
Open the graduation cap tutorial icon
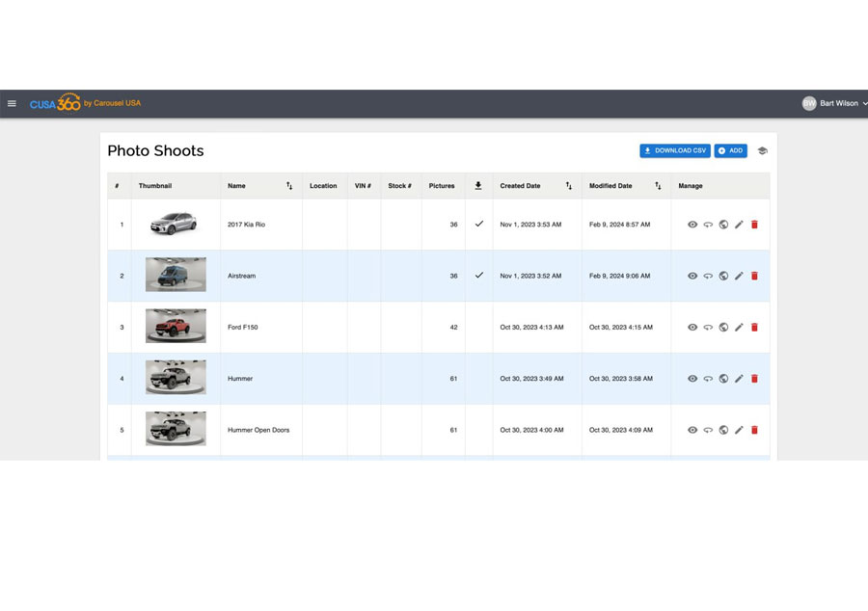(762, 151)
